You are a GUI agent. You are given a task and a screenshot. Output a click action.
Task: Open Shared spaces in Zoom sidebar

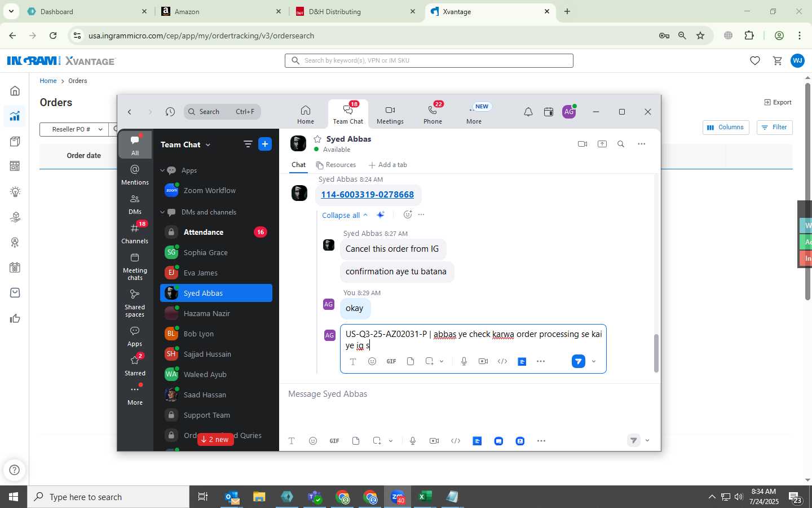[135, 303]
